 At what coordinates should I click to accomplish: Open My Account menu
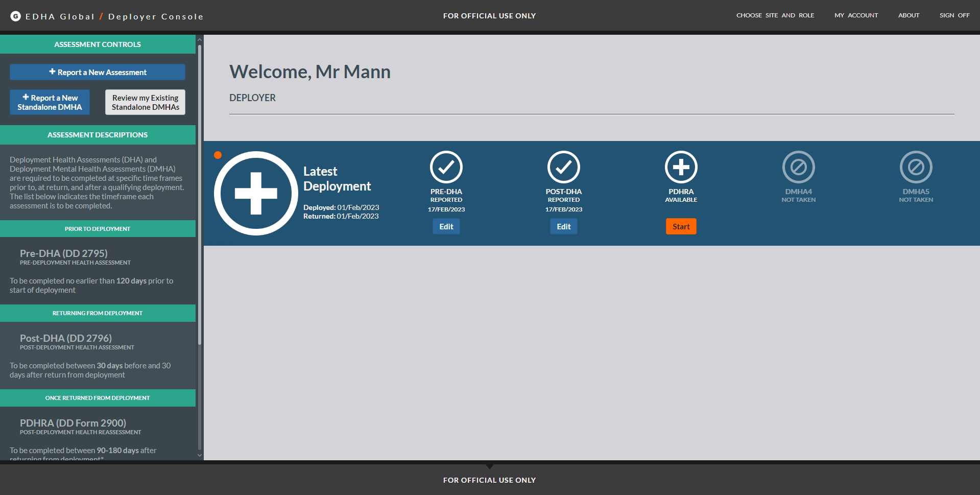tap(856, 15)
